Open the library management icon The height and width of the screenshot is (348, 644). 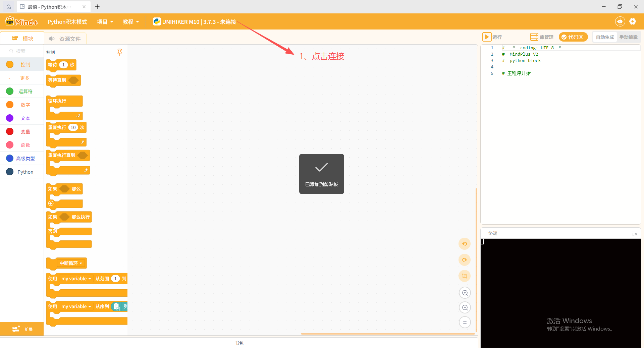(x=534, y=37)
